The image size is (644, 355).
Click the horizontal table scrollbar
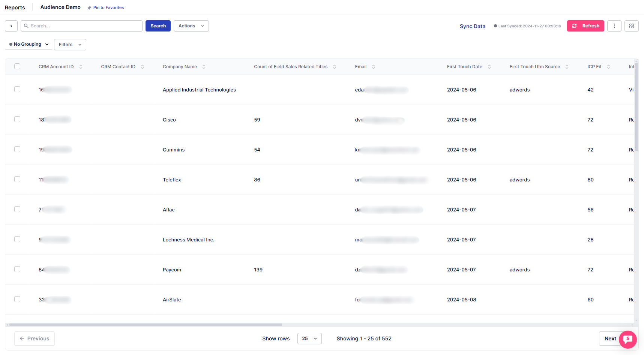pyautogui.click(x=146, y=325)
